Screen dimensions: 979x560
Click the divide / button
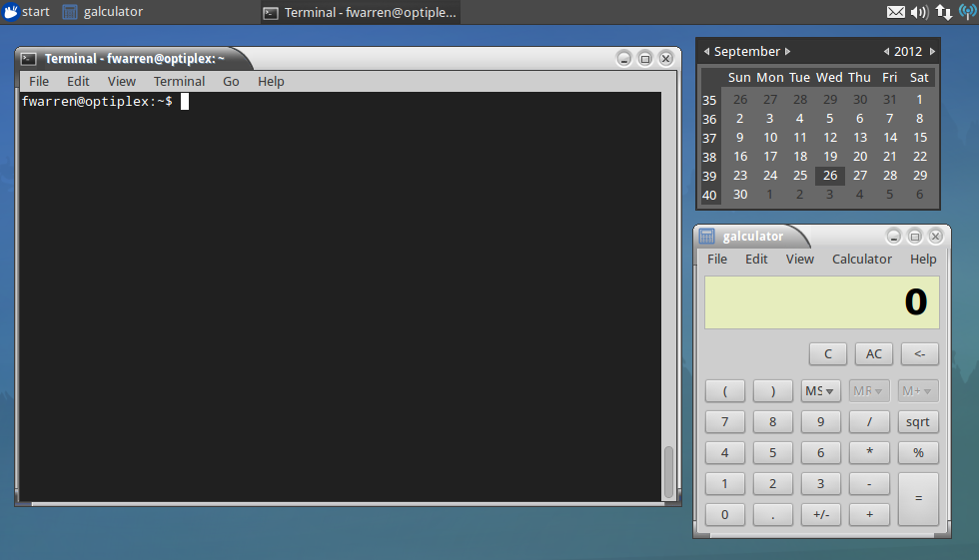click(x=869, y=422)
